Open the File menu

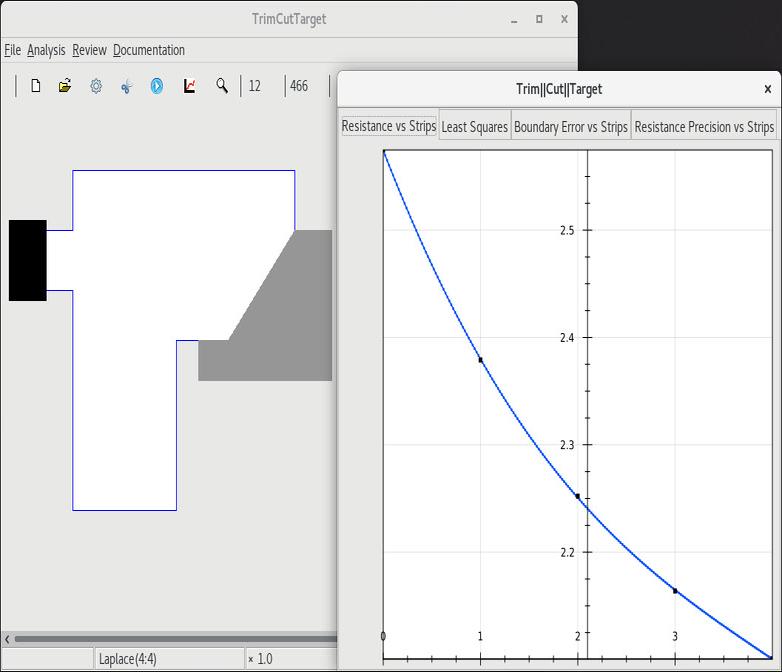(x=12, y=50)
